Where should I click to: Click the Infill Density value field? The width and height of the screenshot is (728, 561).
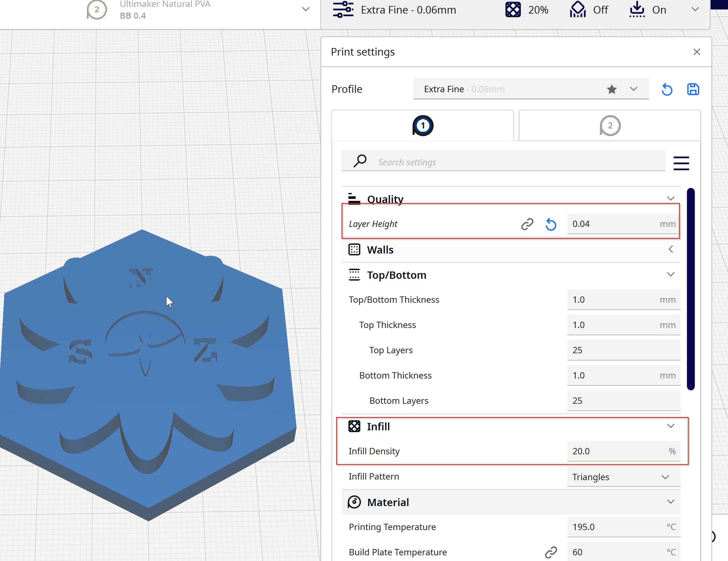pyautogui.click(x=616, y=451)
